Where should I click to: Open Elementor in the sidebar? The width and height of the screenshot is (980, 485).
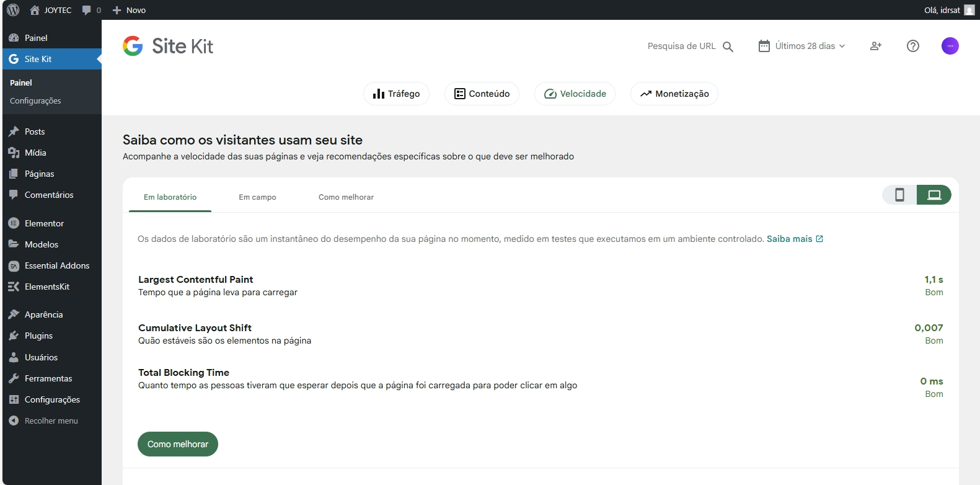pos(44,223)
